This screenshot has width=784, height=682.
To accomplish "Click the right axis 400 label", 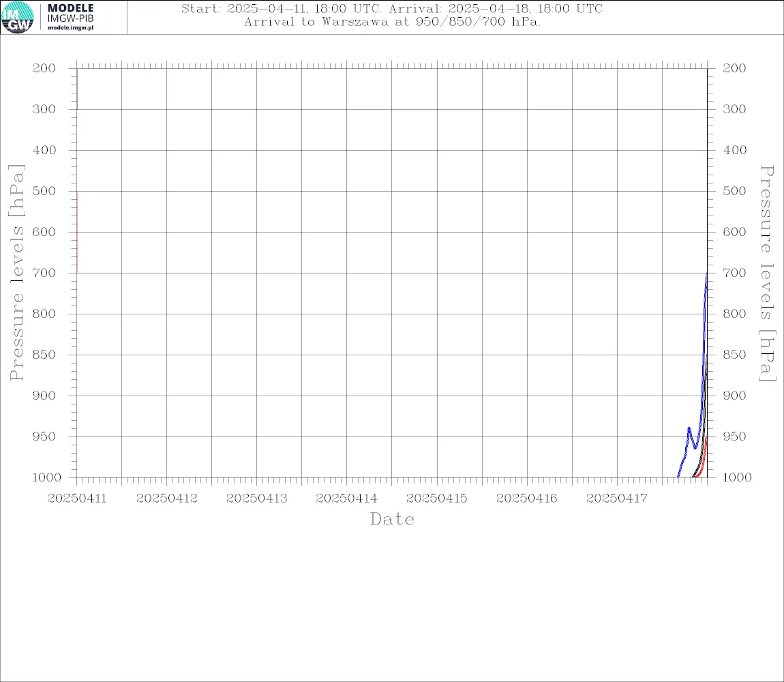I will tap(734, 150).
